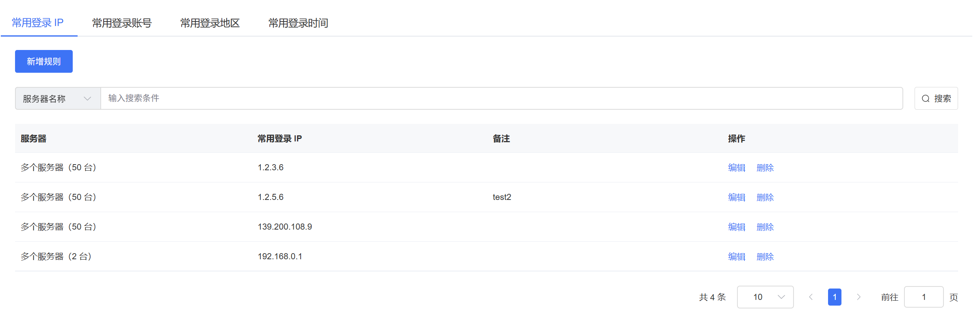Viewport: 980px width, 332px height.
Task: Select the 常用登录 IP tab
Action: coord(37,23)
